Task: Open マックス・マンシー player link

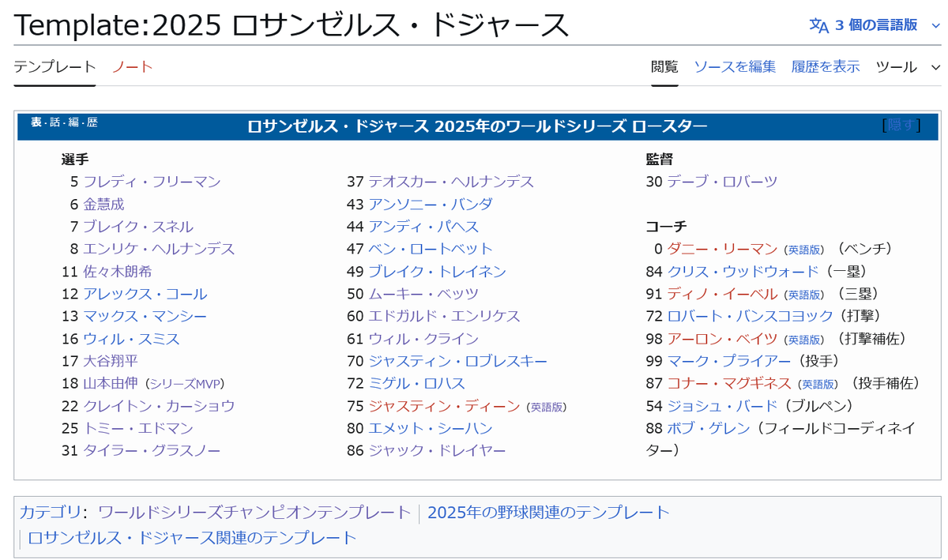Action: click(x=145, y=316)
